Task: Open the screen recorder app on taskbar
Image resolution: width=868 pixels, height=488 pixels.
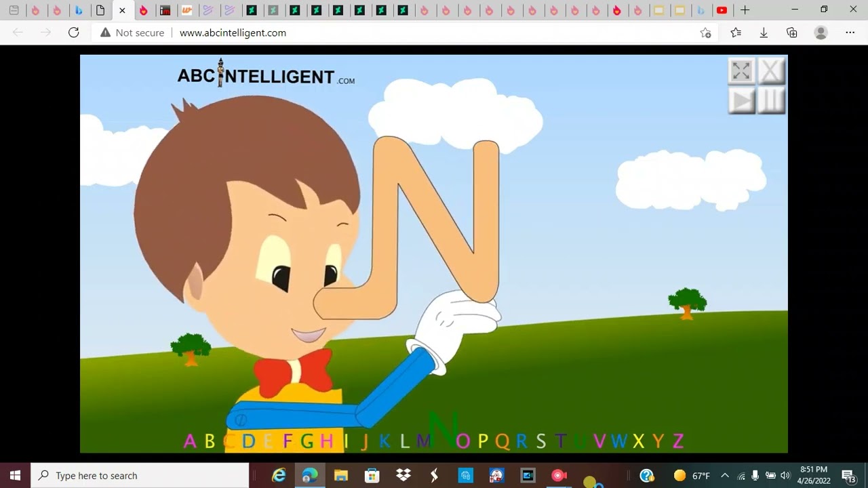Action: (559, 475)
